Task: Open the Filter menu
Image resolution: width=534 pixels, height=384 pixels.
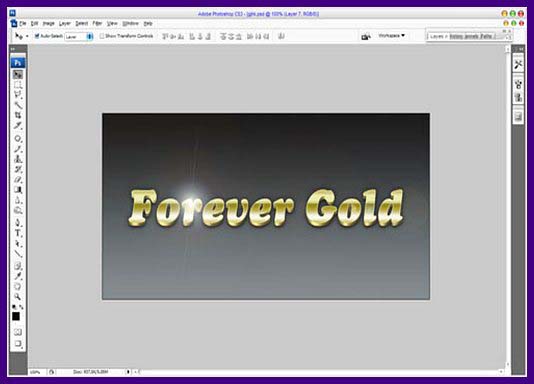Action: [x=97, y=23]
